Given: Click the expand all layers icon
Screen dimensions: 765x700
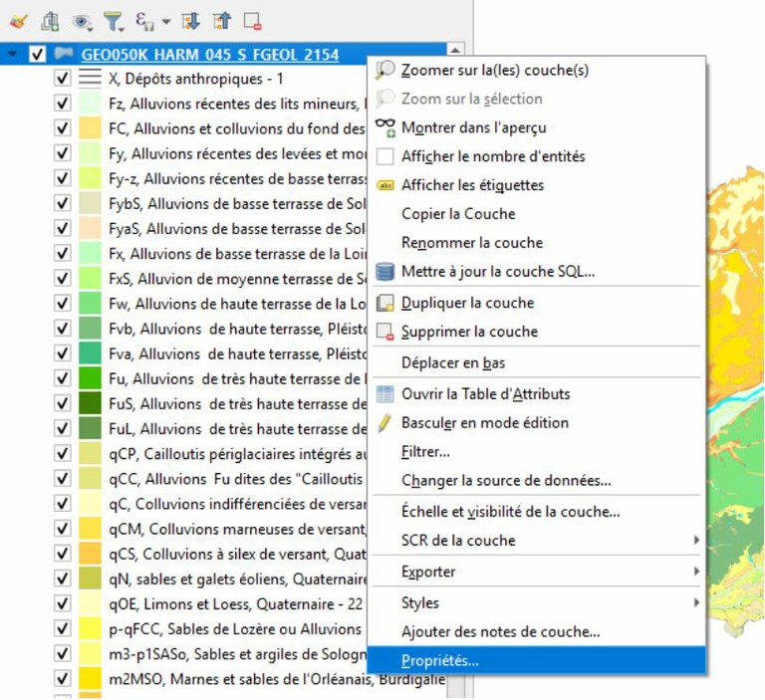Looking at the screenshot, I should 191,20.
